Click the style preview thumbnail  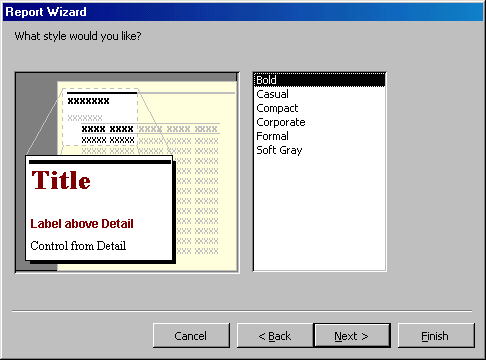tap(127, 173)
